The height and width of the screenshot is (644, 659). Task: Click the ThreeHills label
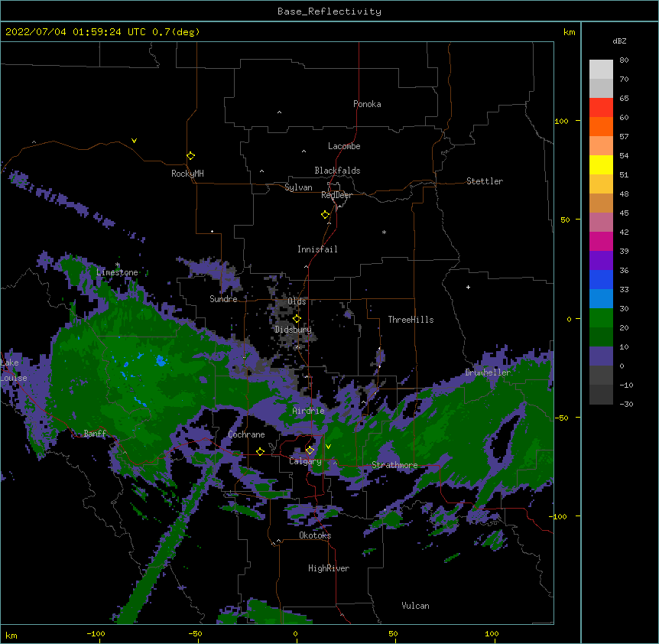pyautogui.click(x=411, y=320)
